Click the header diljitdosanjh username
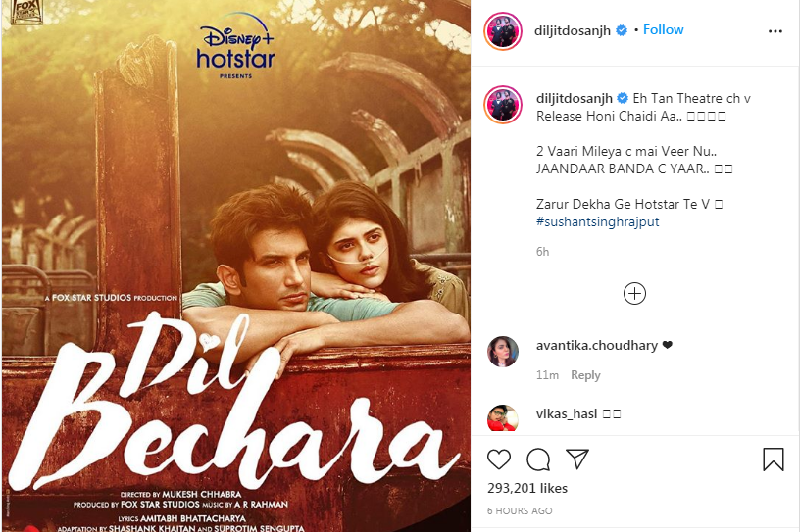The height and width of the screenshot is (532, 800). coord(572,30)
